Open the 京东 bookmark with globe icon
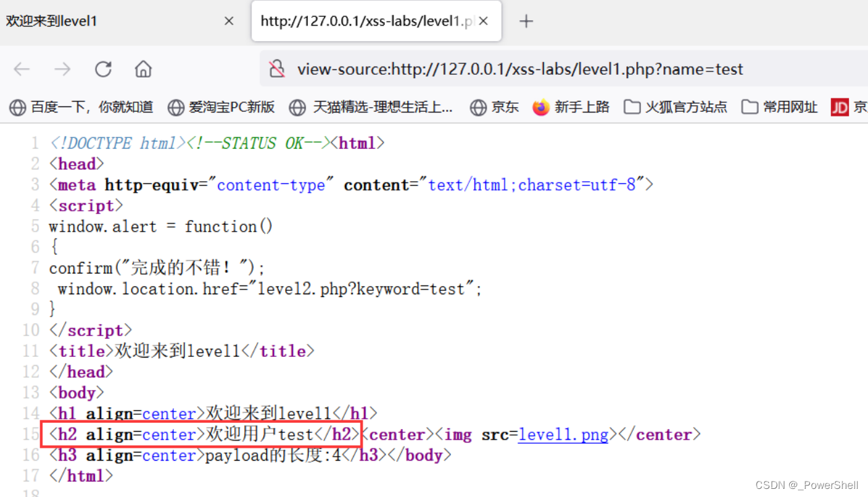The width and height of the screenshot is (868, 497). pyautogui.click(x=495, y=107)
